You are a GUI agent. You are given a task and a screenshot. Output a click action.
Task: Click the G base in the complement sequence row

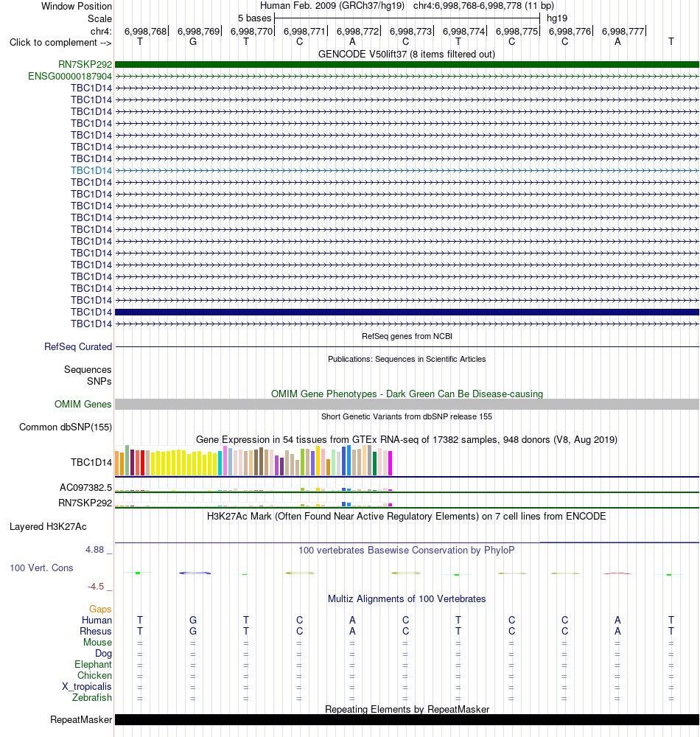coord(192,42)
